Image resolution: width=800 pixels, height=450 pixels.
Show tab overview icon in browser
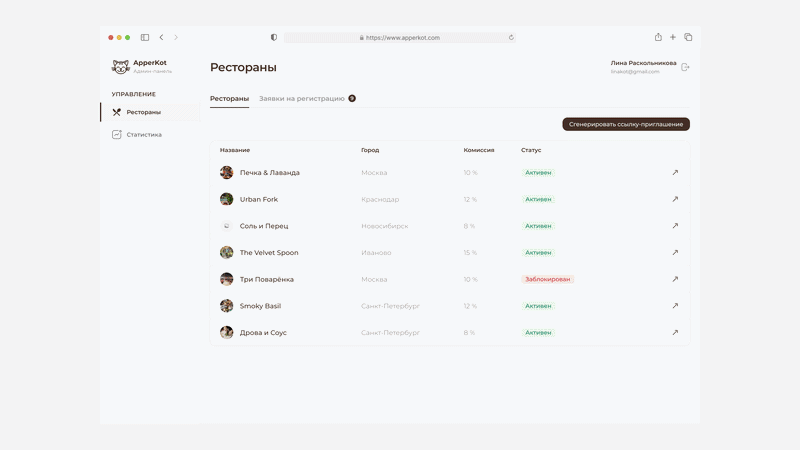coord(688,37)
